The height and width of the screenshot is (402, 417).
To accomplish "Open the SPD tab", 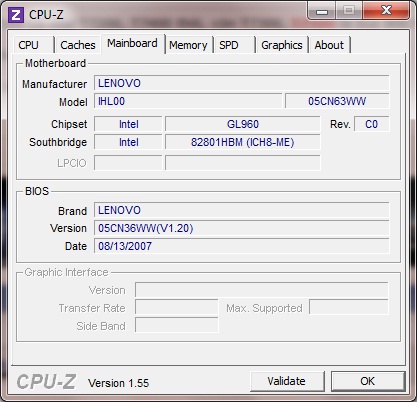I will pyautogui.click(x=234, y=45).
